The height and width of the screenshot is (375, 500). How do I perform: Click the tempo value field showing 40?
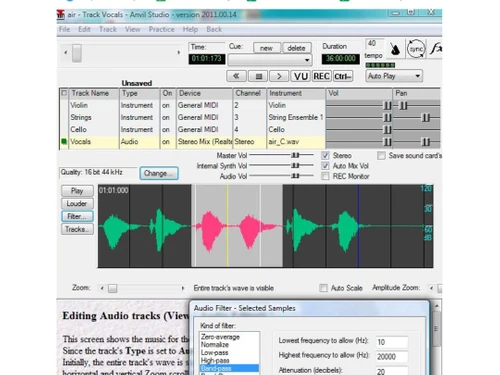374,43
